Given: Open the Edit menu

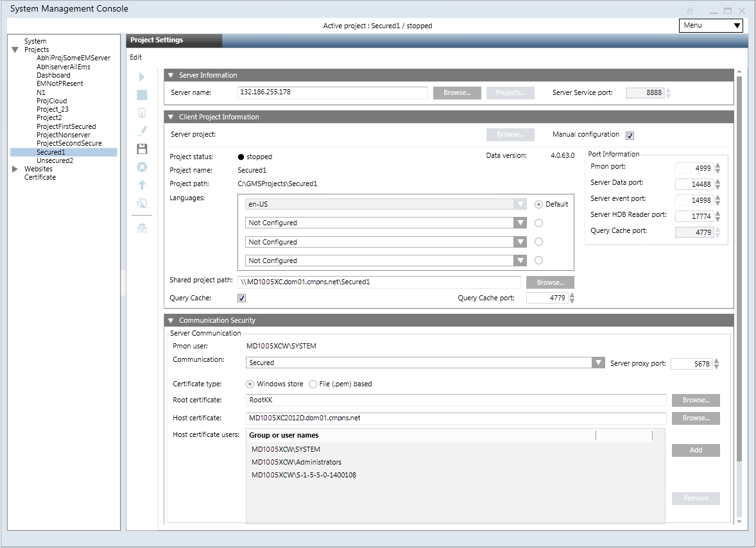Looking at the screenshot, I should tap(135, 57).
